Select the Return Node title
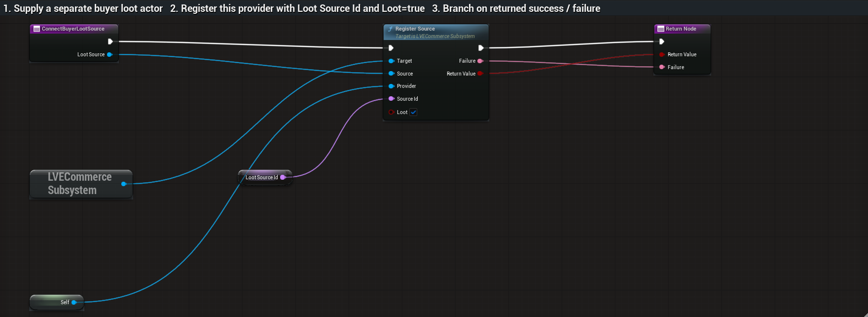868x317 pixels. click(681, 29)
